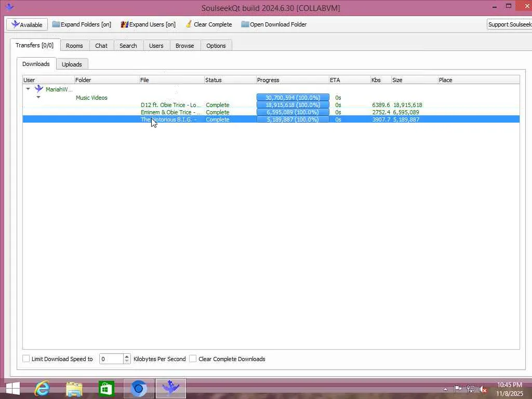Select the MariahW... user name
532x399 pixels.
click(x=59, y=89)
